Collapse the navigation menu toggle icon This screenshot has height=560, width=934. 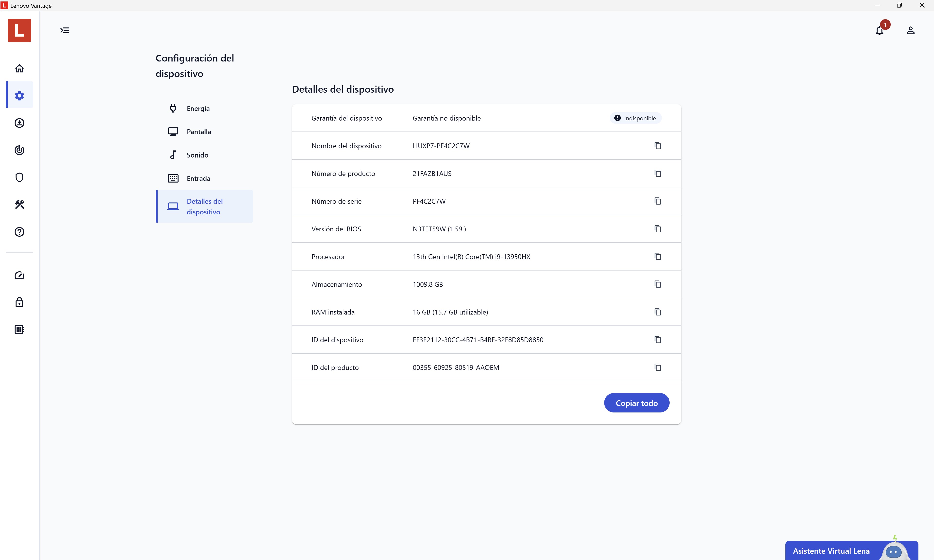click(65, 30)
